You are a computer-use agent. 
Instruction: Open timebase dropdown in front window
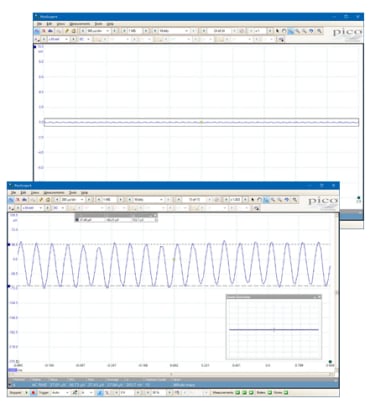coord(72,200)
